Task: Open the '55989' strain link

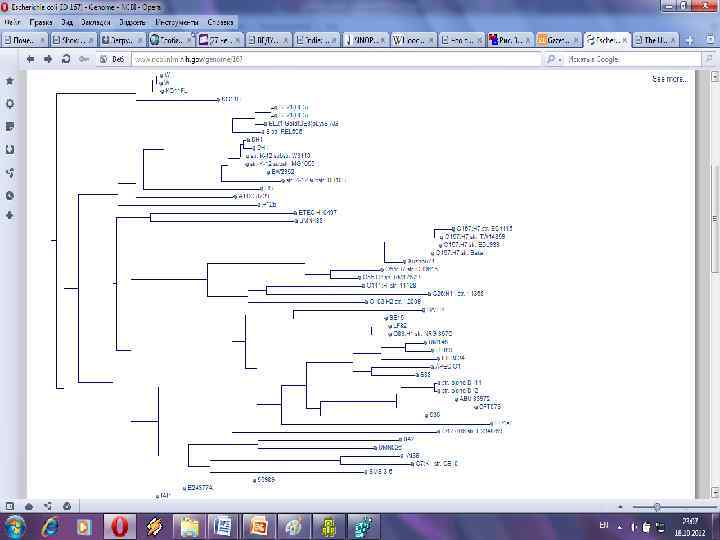Action: point(266,479)
